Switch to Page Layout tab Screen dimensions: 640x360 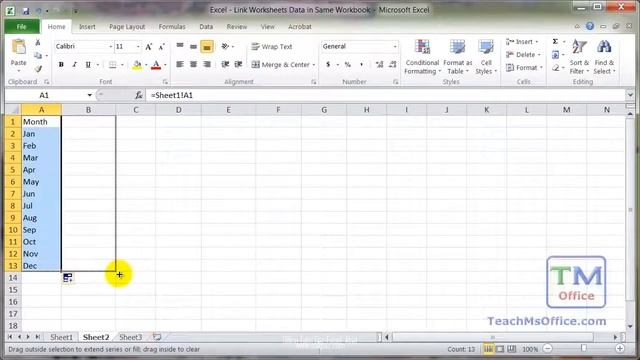[x=127, y=27]
